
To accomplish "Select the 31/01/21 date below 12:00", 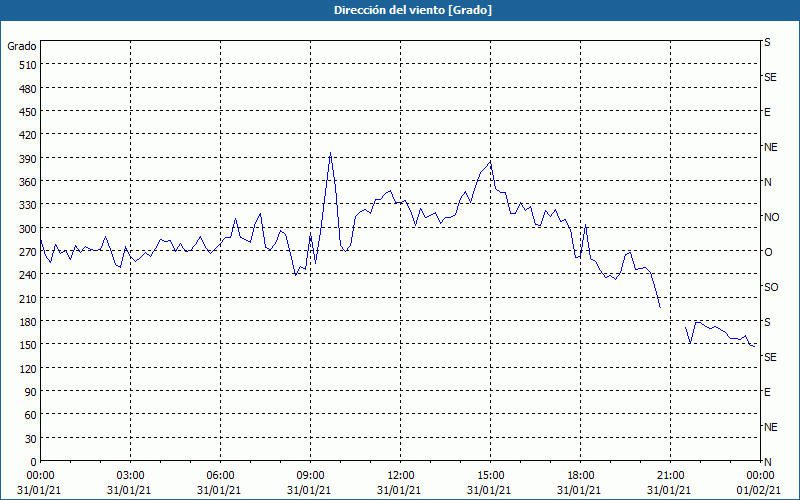I will pos(399,490).
